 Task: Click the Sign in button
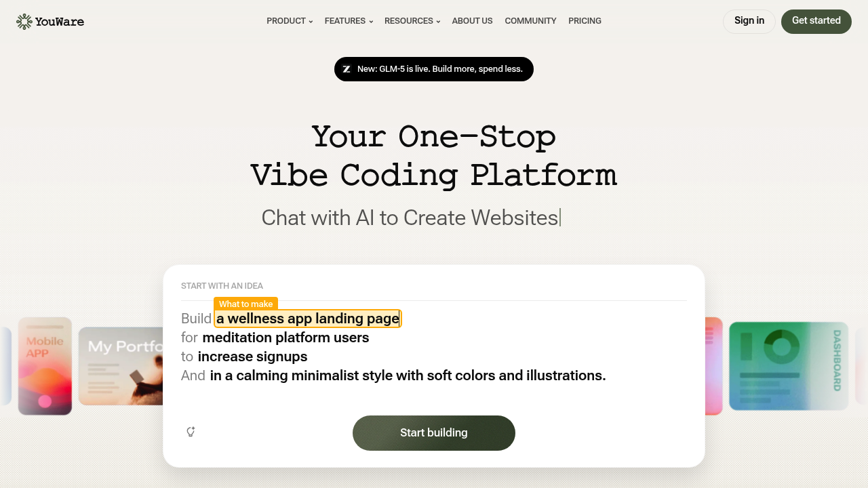(x=749, y=21)
